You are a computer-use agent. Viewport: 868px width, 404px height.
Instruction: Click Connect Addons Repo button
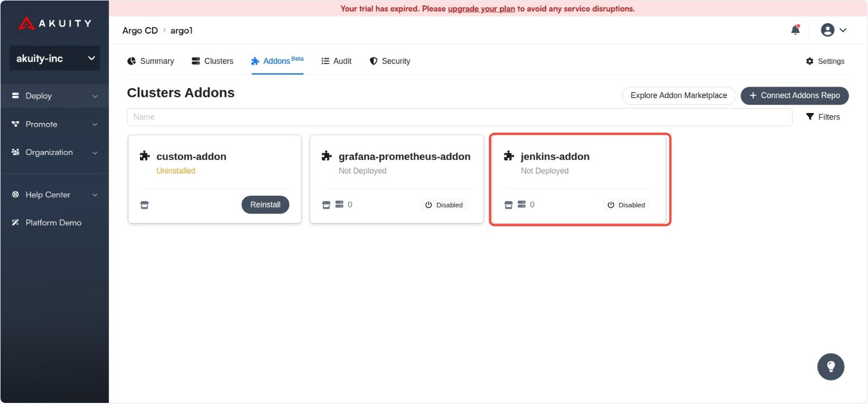pos(795,95)
